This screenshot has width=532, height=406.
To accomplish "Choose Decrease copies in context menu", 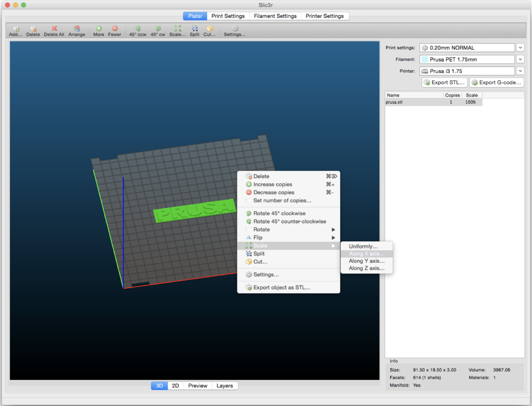I will click(288, 192).
